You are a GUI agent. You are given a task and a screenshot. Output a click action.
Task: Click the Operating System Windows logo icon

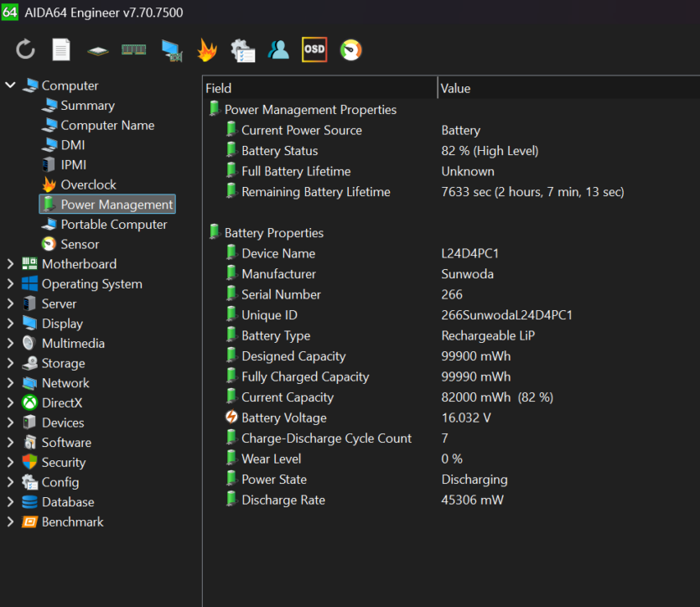(30, 284)
